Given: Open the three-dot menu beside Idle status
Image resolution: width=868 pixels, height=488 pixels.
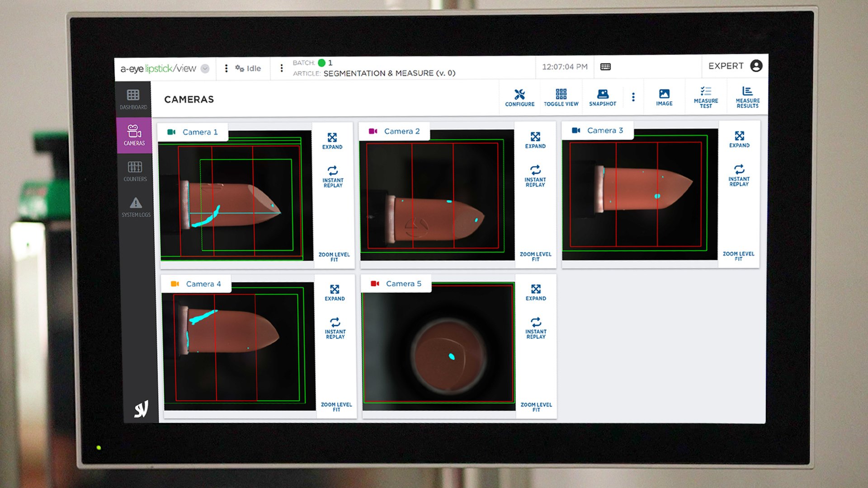Looking at the screenshot, I should pyautogui.click(x=226, y=68).
